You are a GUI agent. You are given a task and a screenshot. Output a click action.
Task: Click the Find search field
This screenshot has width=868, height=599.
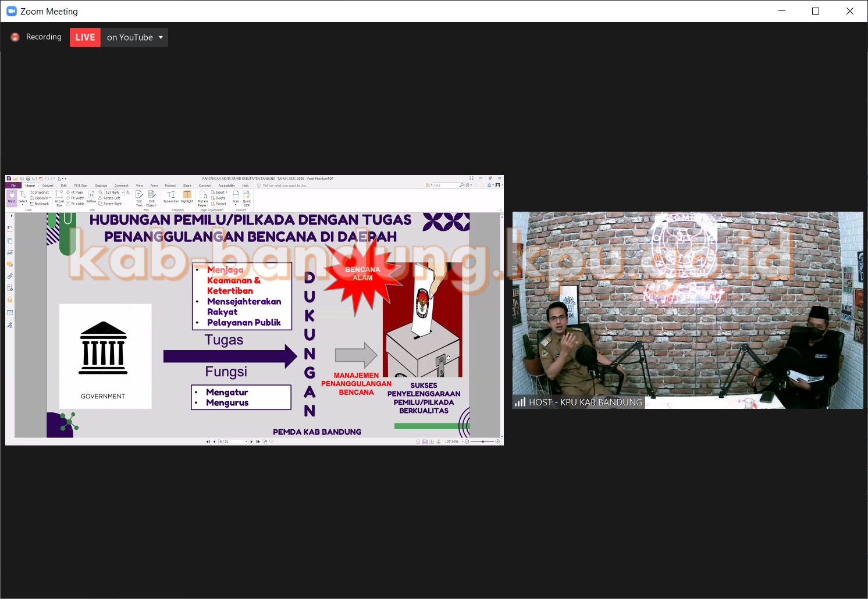446,186
